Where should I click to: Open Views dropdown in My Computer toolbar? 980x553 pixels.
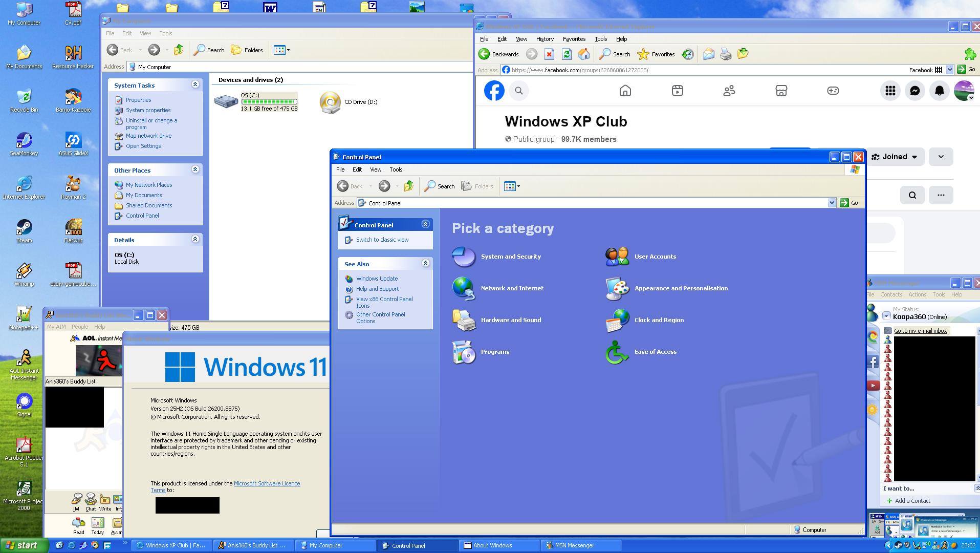(x=281, y=50)
